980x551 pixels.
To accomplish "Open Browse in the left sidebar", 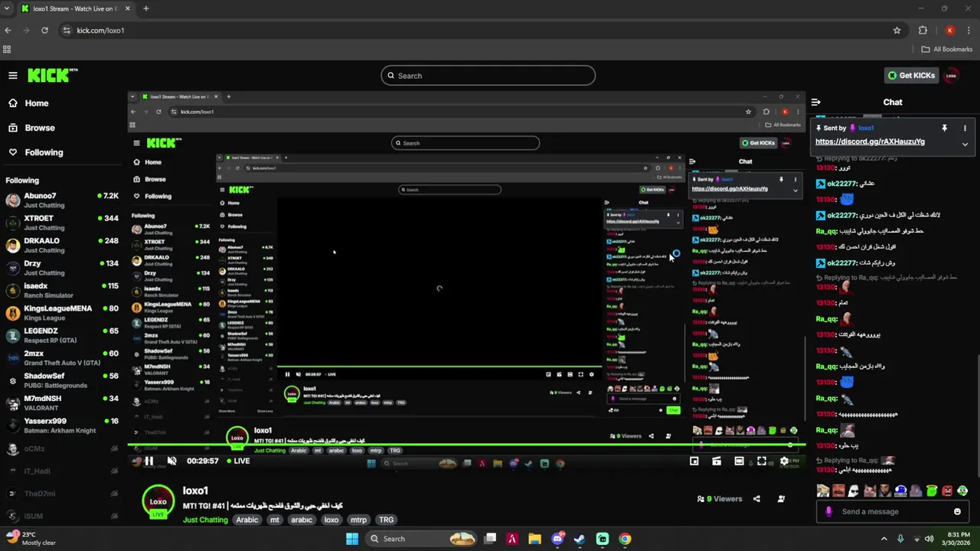I will click(31, 128).
